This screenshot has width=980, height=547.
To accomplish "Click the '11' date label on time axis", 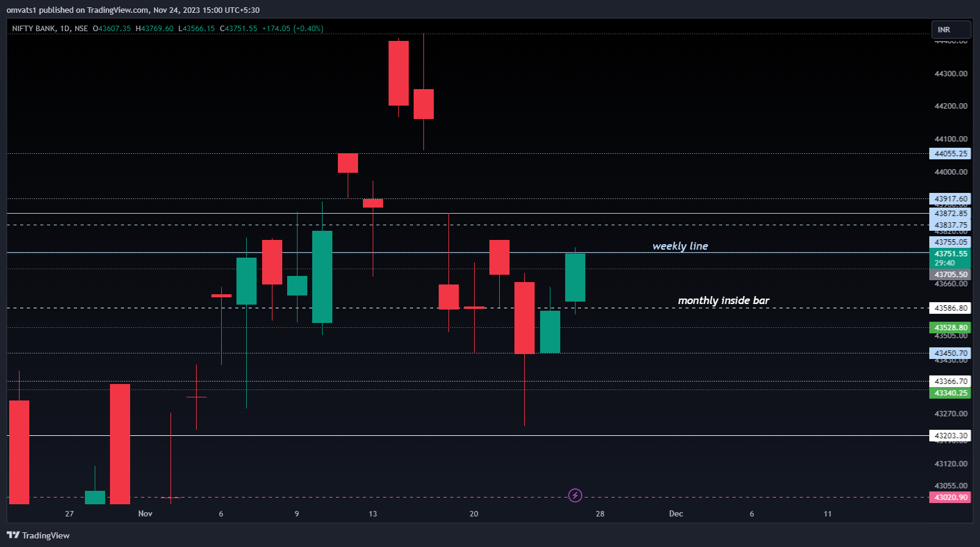I will click(827, 513).
